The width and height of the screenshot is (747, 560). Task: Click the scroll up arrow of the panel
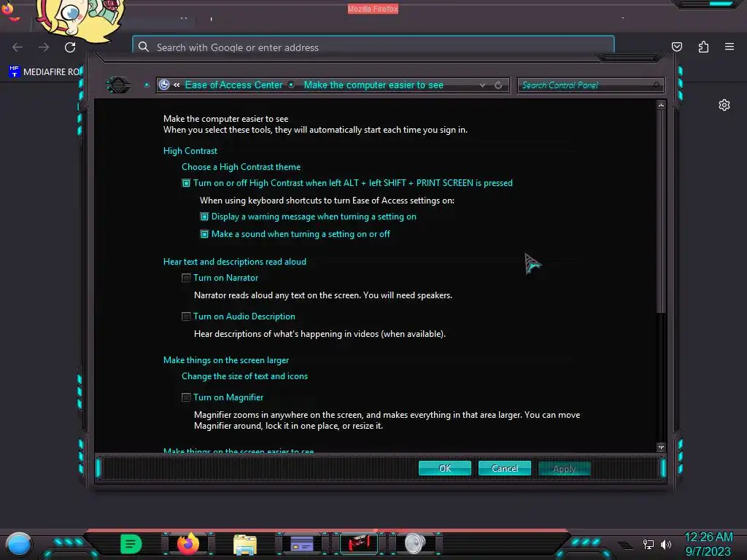pyautogui.click(x=661, y=105)
